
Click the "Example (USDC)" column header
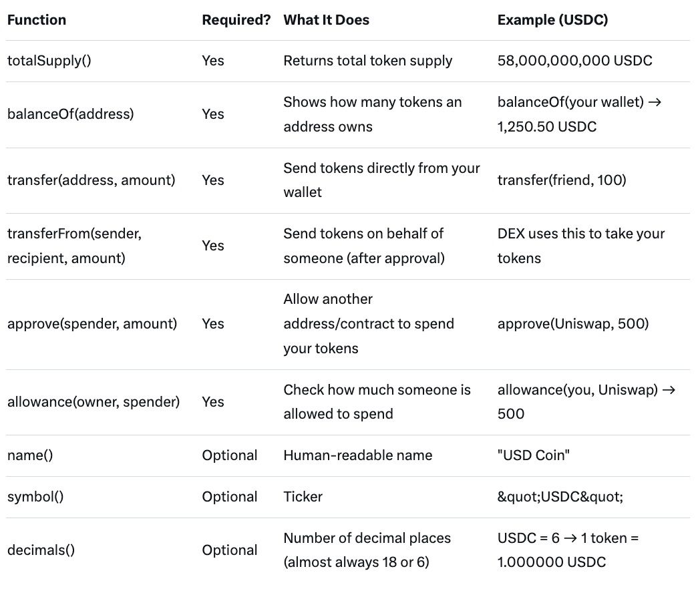coord(552,20)
